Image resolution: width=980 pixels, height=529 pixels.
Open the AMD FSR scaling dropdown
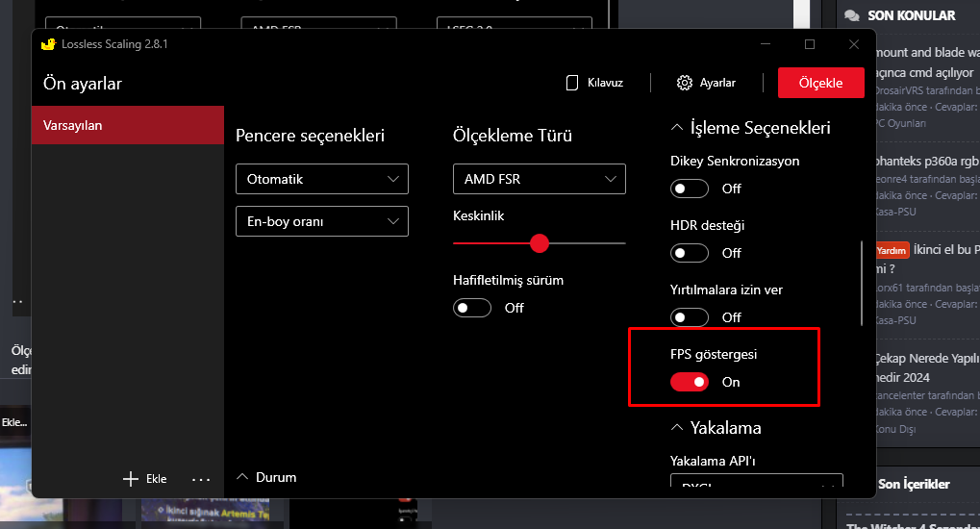pyautogui.click(x=540, y=179)
